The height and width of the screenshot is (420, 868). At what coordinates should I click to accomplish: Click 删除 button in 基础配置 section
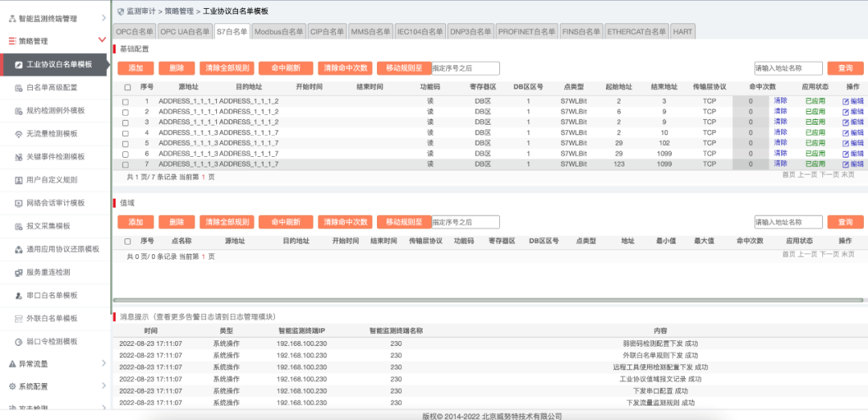pos(177,68)
